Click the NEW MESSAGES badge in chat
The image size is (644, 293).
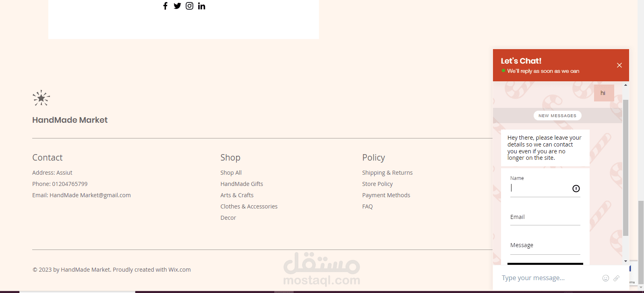click(x=557, y=116)
